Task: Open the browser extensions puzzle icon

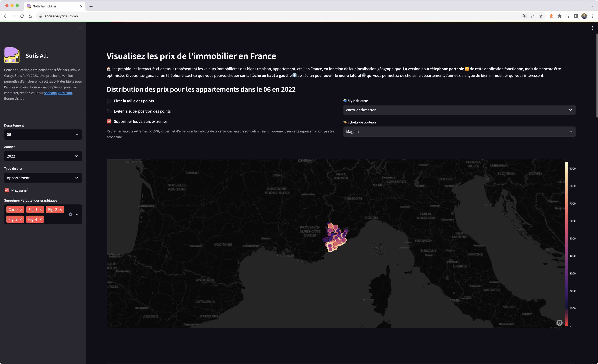Action: point(559,16)
